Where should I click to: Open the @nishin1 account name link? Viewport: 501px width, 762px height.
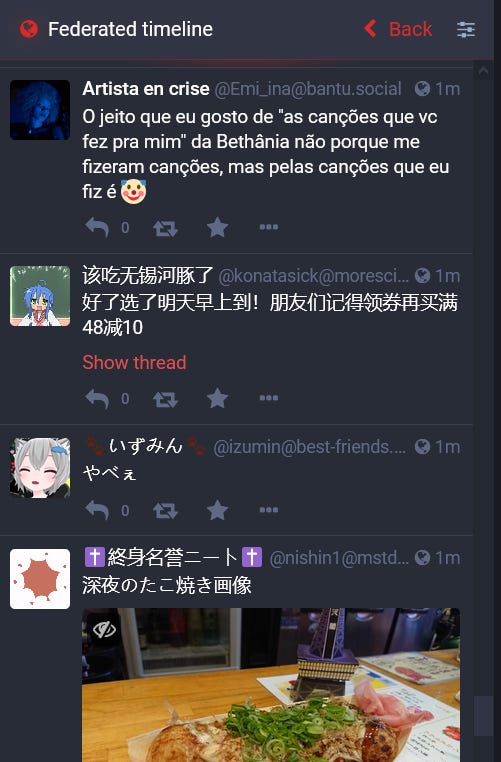339,558
